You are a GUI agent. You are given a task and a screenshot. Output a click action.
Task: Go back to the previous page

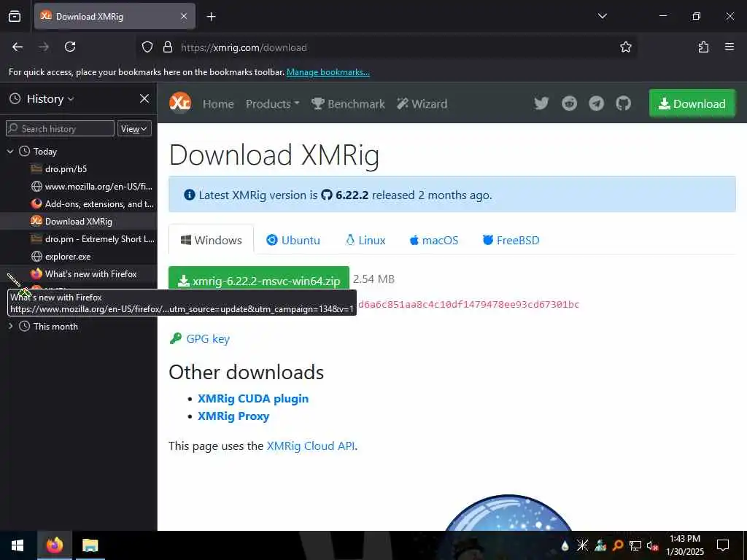[x=18, y=47]
